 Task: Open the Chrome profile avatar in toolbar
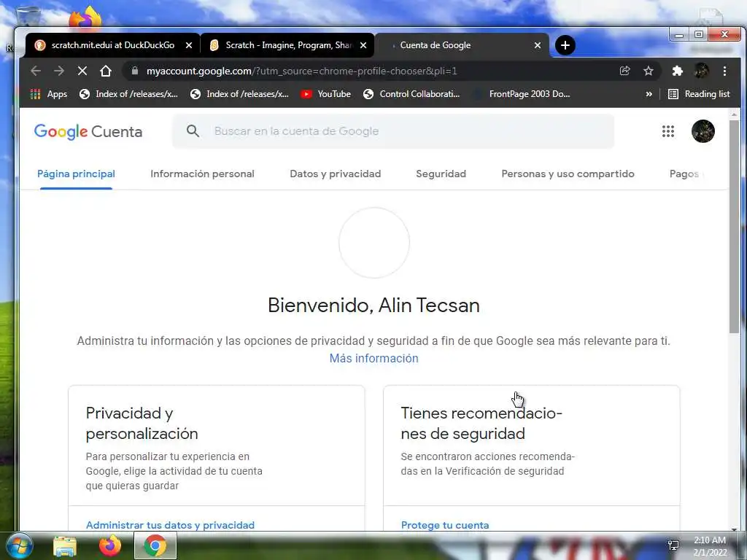701,71
